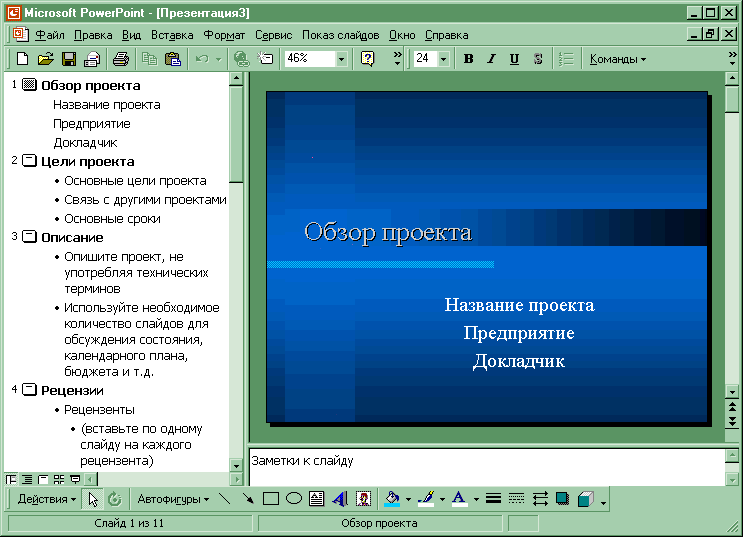The image size is (743, 537).
Task: Open the line color dropdown arrow
Action: tap(442, 500)
